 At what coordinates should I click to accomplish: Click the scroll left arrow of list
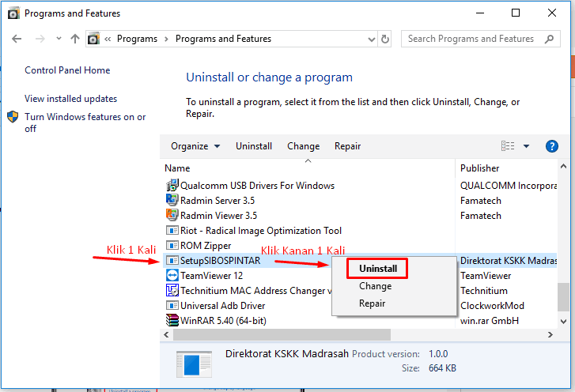click(166, 334)
